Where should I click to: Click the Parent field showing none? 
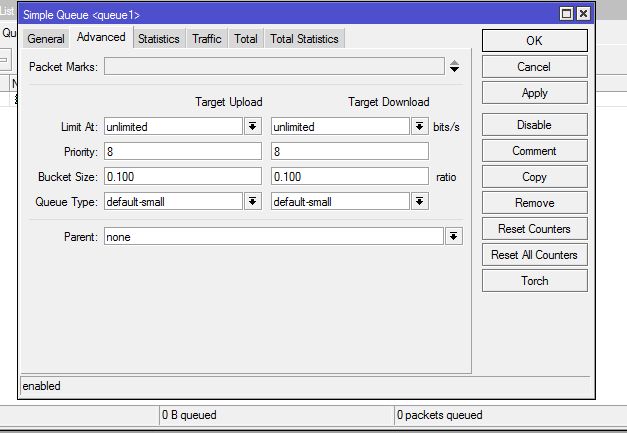[274, 236]
